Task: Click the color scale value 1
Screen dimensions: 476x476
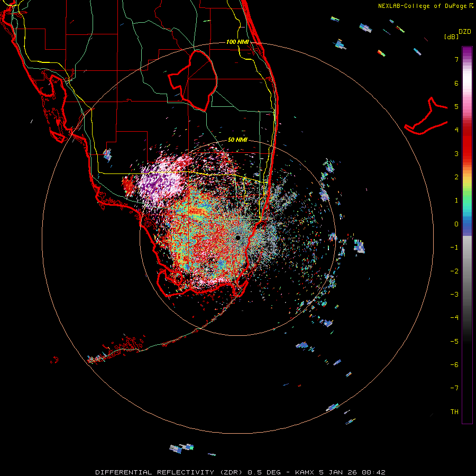Action: click(456, 200)
